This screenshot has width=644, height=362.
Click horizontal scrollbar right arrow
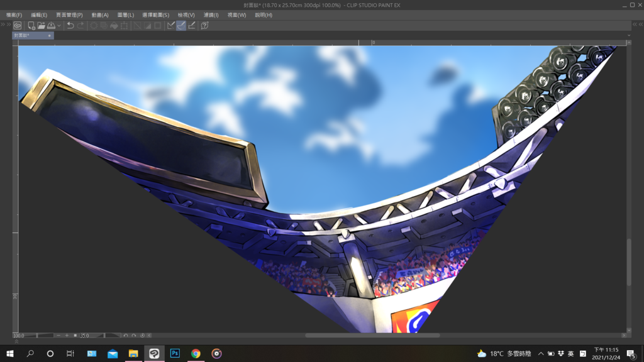pyautogui.click(x=623, y=336)
